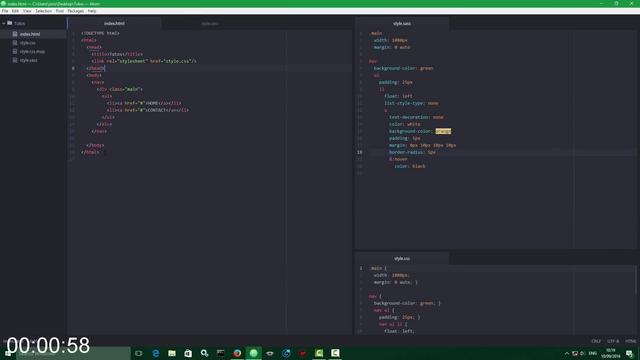Open the Packages menu
Image resolution: width=640 pixels, height=360 pixels.
point(76,11)
